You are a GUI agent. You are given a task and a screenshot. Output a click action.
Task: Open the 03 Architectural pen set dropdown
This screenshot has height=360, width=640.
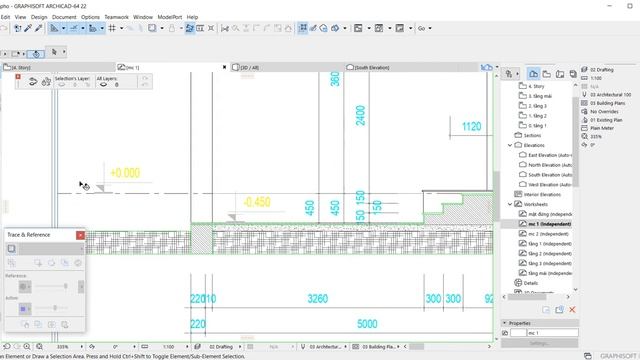[345, 347]
